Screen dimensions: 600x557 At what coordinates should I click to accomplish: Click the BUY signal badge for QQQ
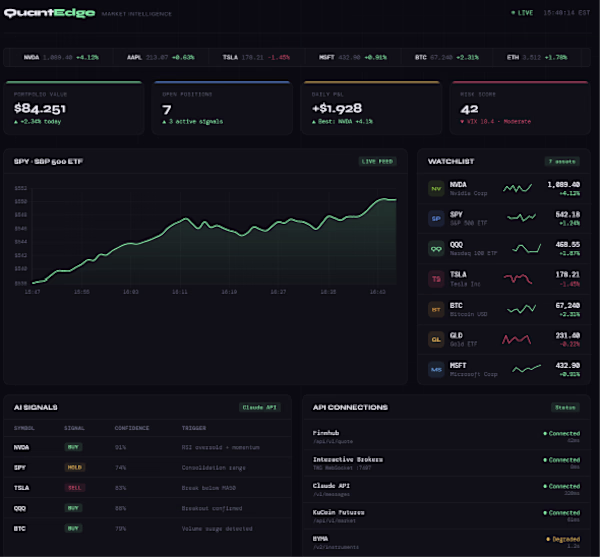tap(73, 508)
